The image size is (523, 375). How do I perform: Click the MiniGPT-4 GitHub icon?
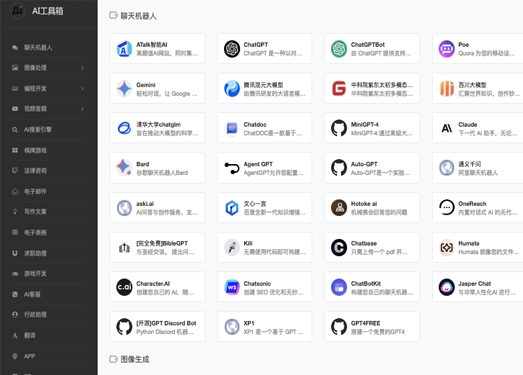pyautogui.click(x=339, y=128)
